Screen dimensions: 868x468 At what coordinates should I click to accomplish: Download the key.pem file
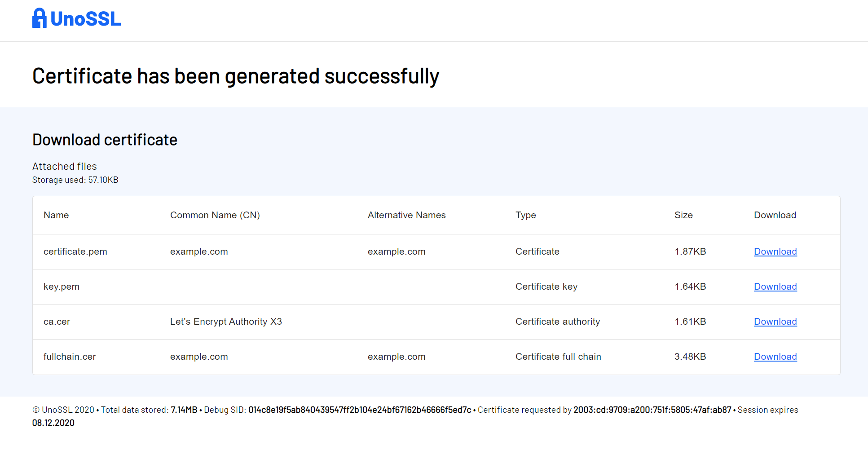(775, 287)
